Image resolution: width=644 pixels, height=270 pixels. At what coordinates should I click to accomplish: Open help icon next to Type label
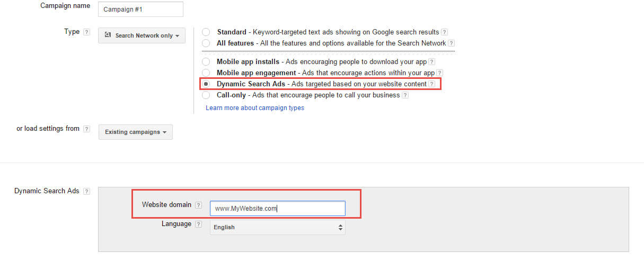tap(86, 32)
